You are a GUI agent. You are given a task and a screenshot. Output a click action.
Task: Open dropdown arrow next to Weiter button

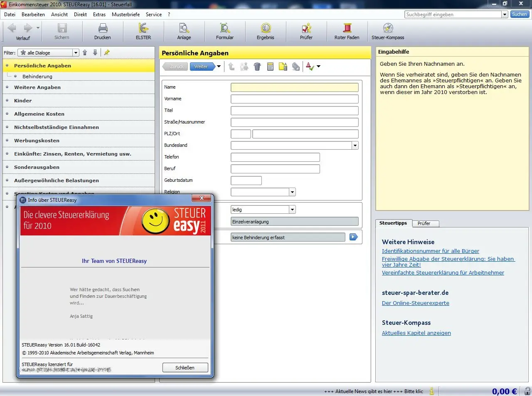[x=219, y=67]
